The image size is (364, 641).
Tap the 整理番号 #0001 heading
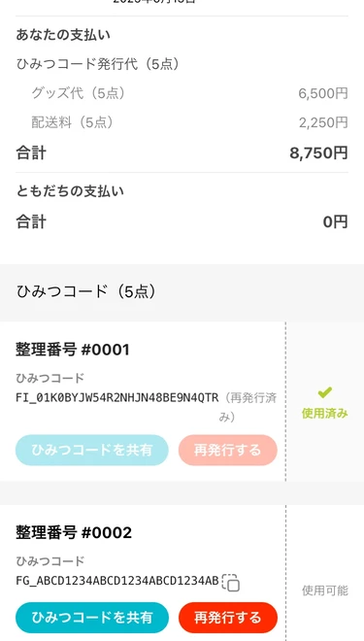click(73, 350)
